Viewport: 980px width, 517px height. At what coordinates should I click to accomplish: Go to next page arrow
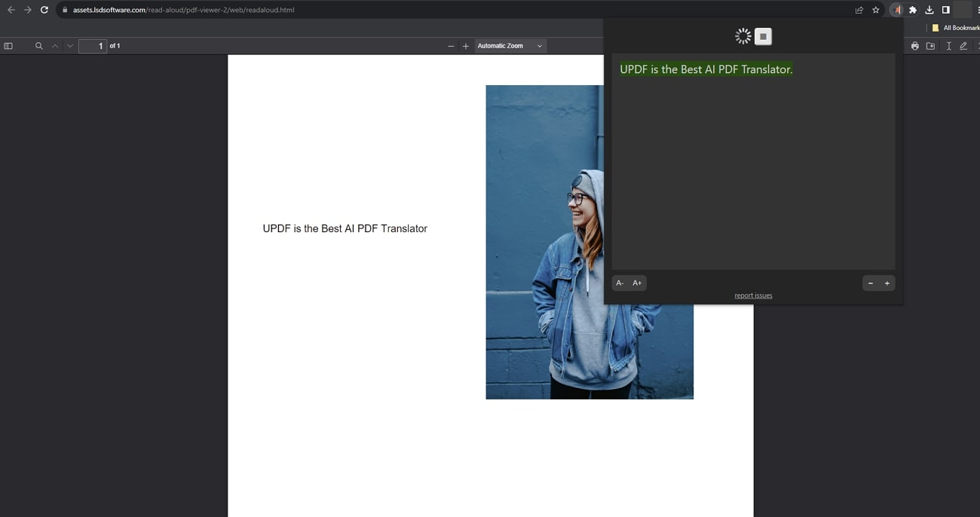click(70, 46)
